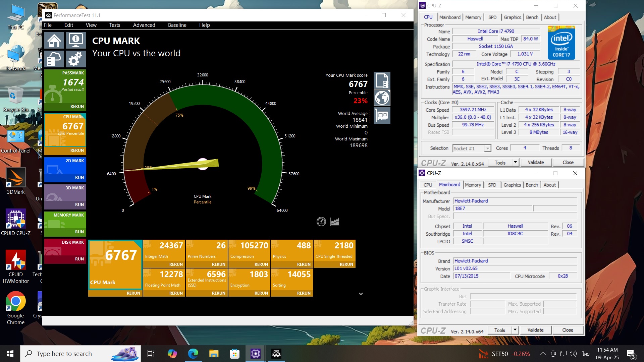Switch to the line chart view icon
The width and height of the screenshot is (644, 362).
point(334,222)
